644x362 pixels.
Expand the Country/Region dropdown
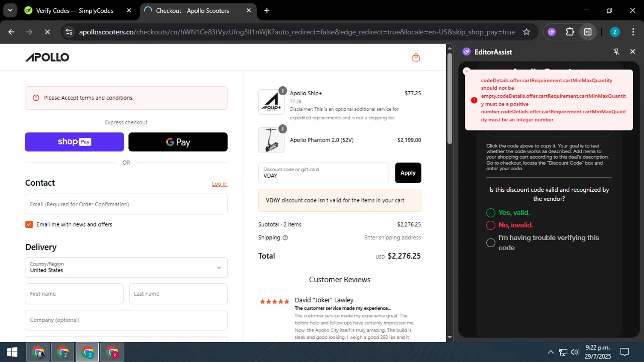point(126,267)
